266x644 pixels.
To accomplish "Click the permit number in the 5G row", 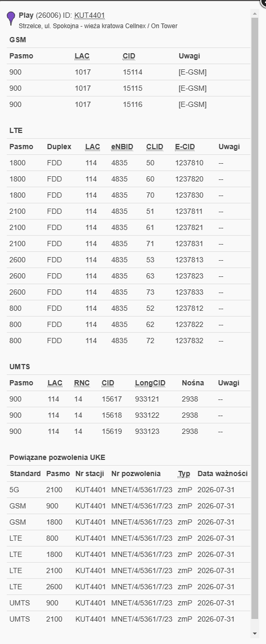I will pos(142,490).
